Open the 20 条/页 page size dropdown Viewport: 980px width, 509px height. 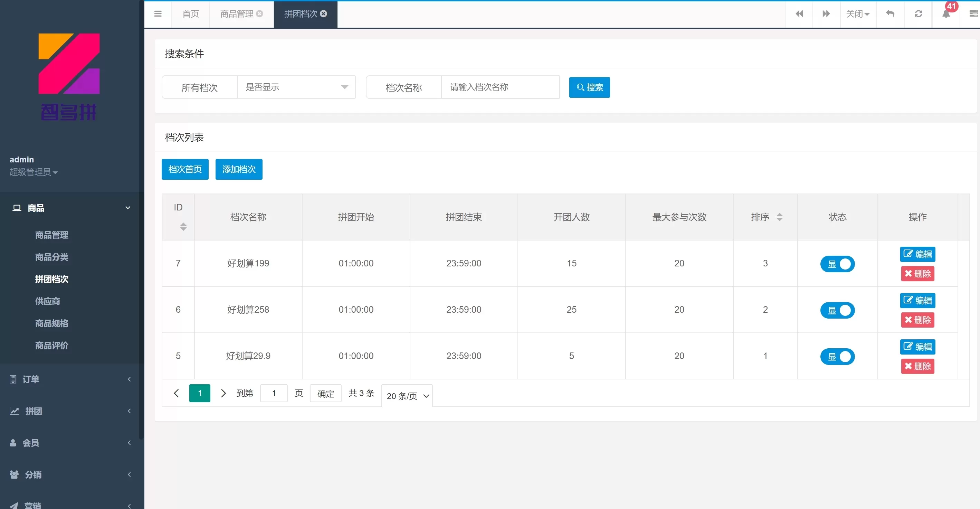(x=407, y=396)
